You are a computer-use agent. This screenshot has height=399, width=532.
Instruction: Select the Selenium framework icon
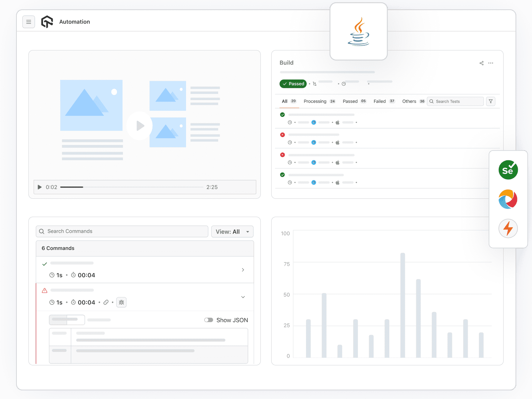(508, 170)
